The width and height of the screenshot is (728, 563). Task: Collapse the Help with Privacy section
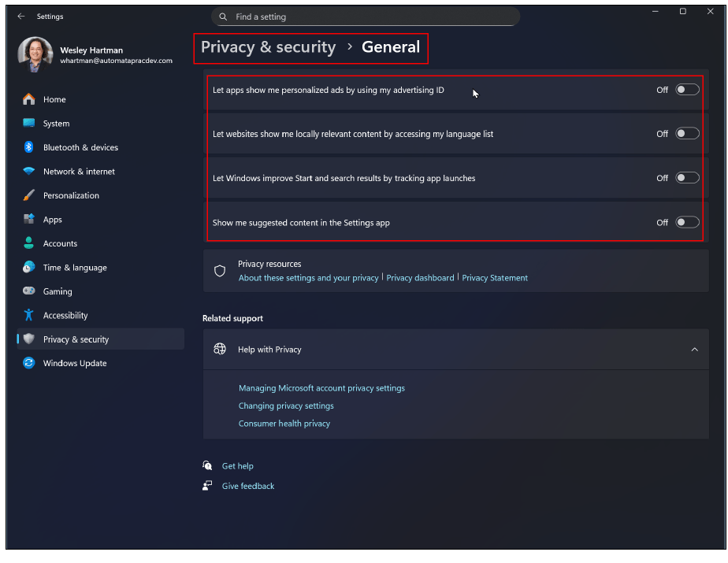(694, 350)
